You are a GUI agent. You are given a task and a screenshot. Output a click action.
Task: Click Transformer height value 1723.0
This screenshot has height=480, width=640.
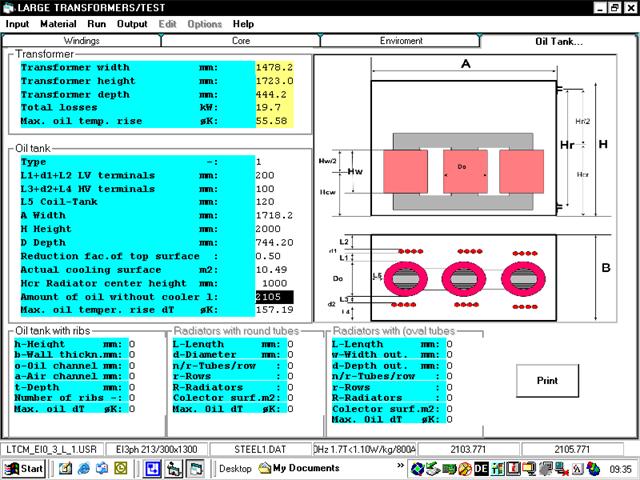point(274,81)
